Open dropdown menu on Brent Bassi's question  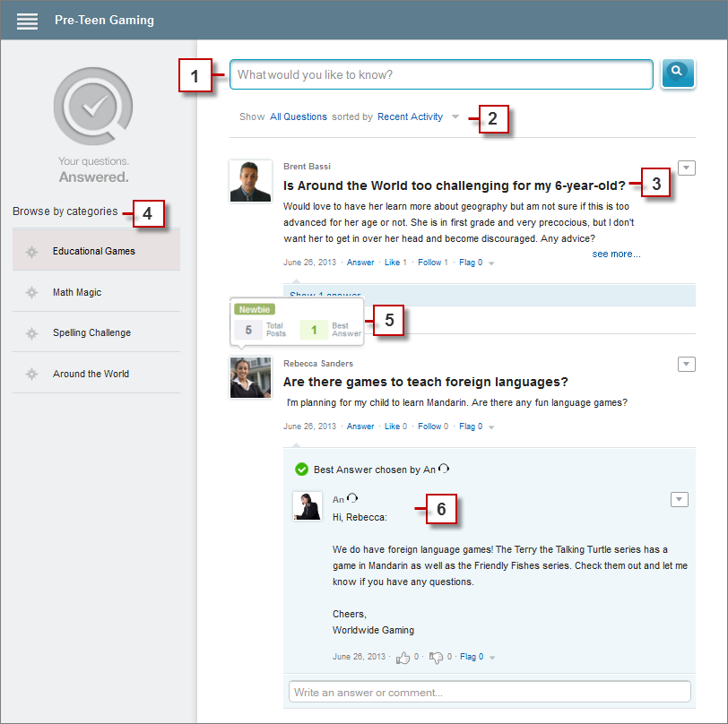click(x=686, y=168)
